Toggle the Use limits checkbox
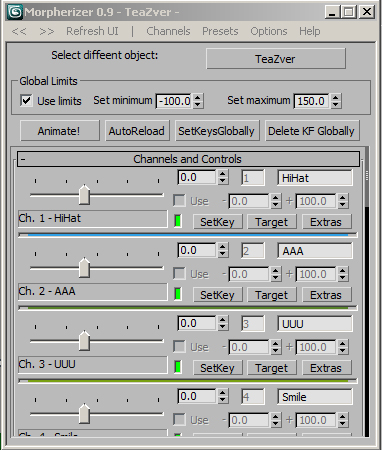Screen dimensions: 382x450 coord(26,100)
